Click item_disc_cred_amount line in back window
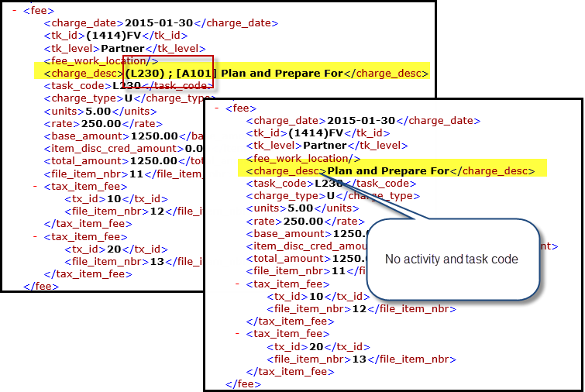 pyautogui.click(x=123, y=149)
